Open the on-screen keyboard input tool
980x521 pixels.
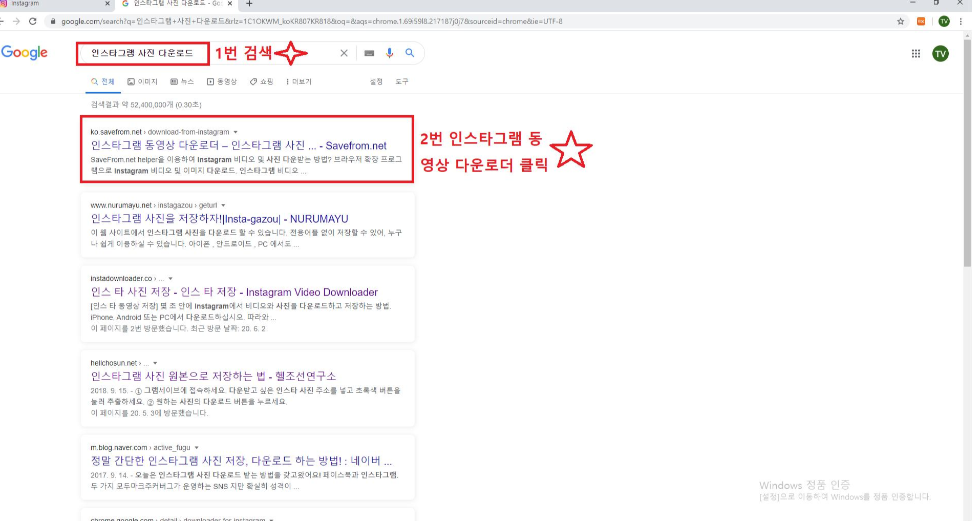[x=369, y=53]
